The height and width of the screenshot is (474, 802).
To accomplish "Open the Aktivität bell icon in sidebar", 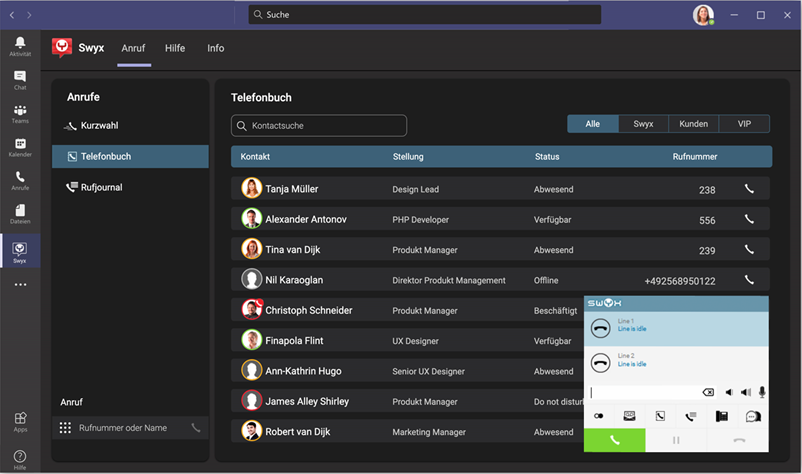I will pos(20,46).
